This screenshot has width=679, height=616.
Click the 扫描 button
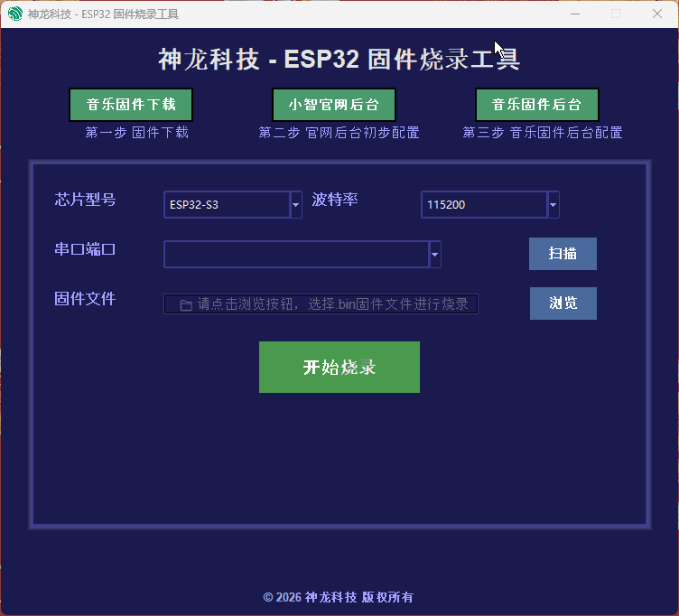click(x=563, y=254)
